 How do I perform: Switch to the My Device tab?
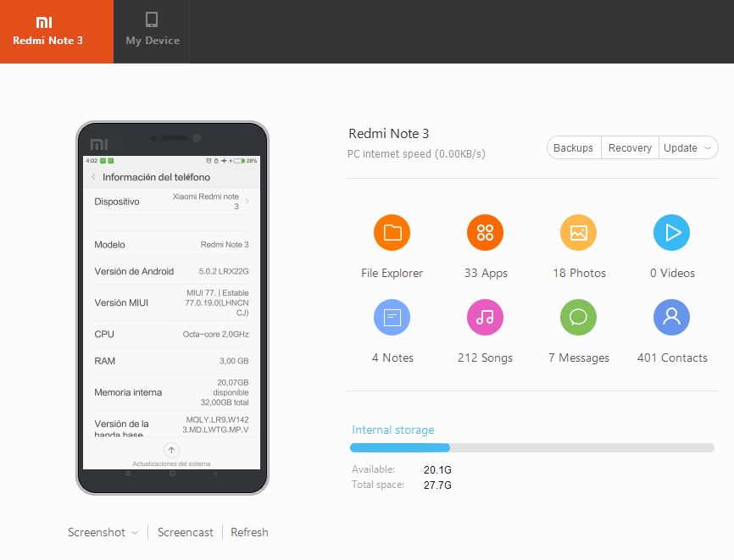[x=152, y=31]
